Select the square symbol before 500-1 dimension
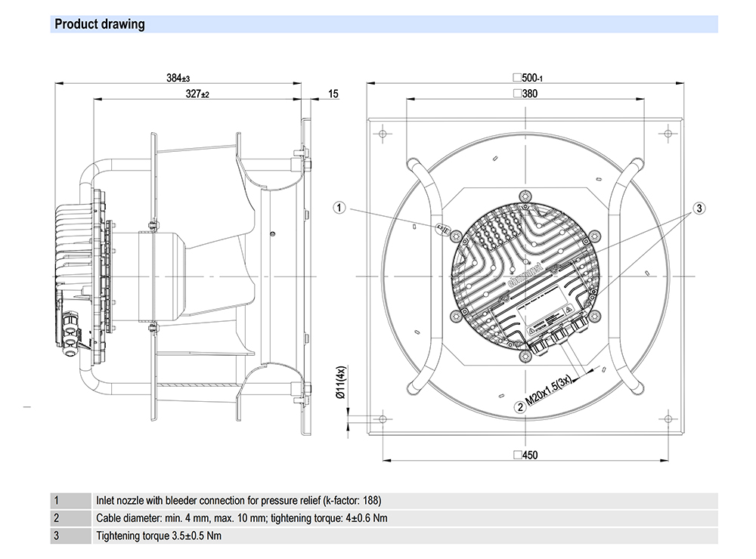 coord(517,78)
